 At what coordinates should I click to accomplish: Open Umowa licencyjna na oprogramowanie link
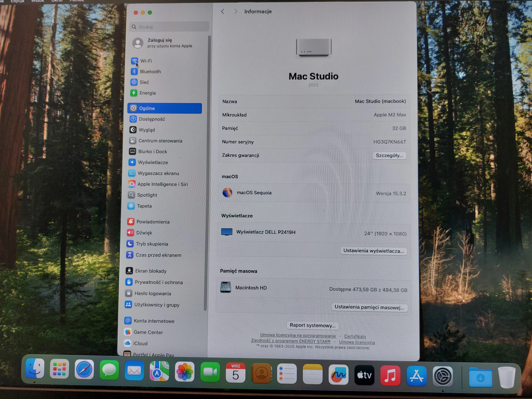pos(298,335)
